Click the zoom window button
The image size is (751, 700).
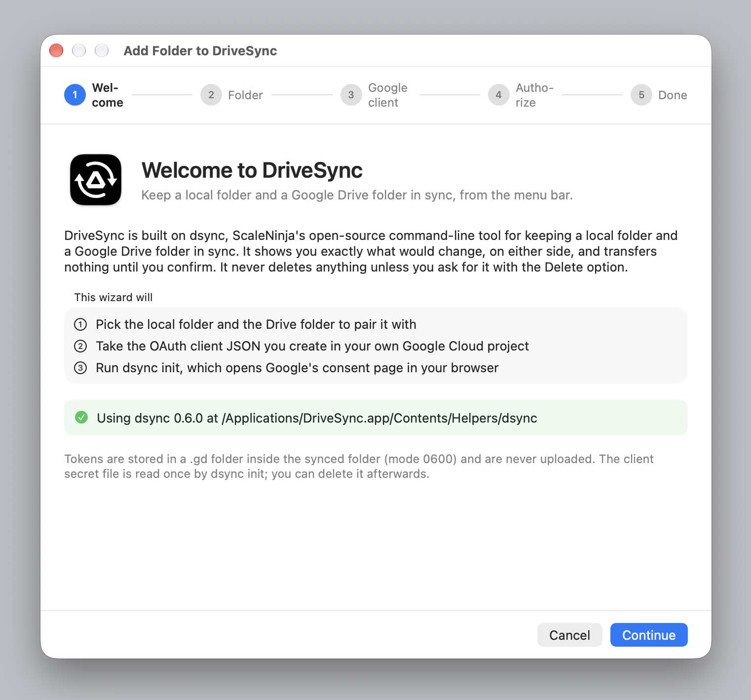(x=102, y=50)
